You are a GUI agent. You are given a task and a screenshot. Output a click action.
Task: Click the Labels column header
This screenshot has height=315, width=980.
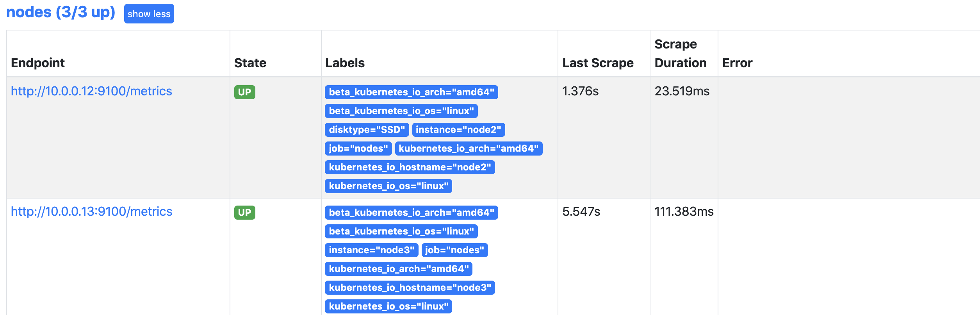pyautogui.click(x=345, y=63)
